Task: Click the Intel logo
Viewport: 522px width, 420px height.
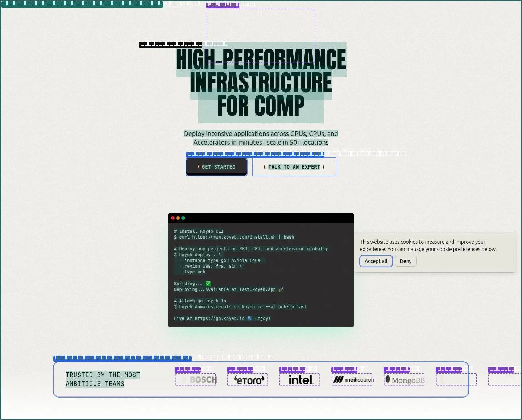Action: click(300, 380)
